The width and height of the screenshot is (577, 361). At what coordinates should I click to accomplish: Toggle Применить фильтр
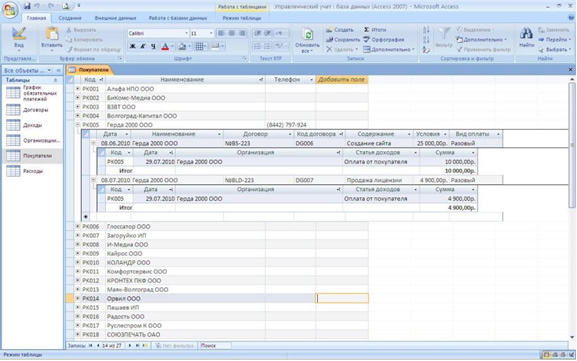click(x=484, y=49)
